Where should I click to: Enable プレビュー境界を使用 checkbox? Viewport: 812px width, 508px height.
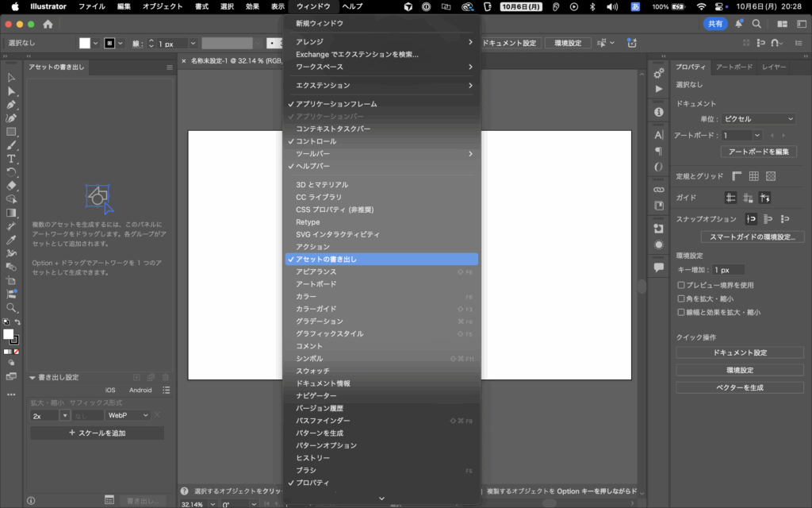tap(681, 285)
